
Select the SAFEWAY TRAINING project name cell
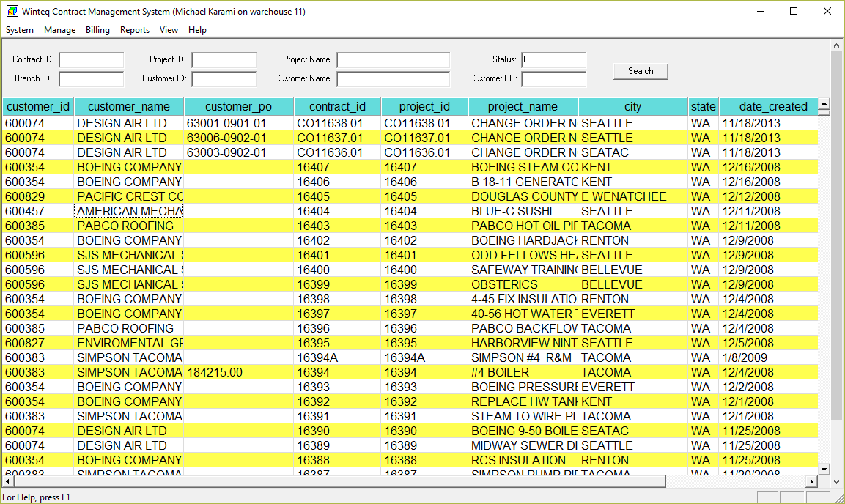(523, 270)
